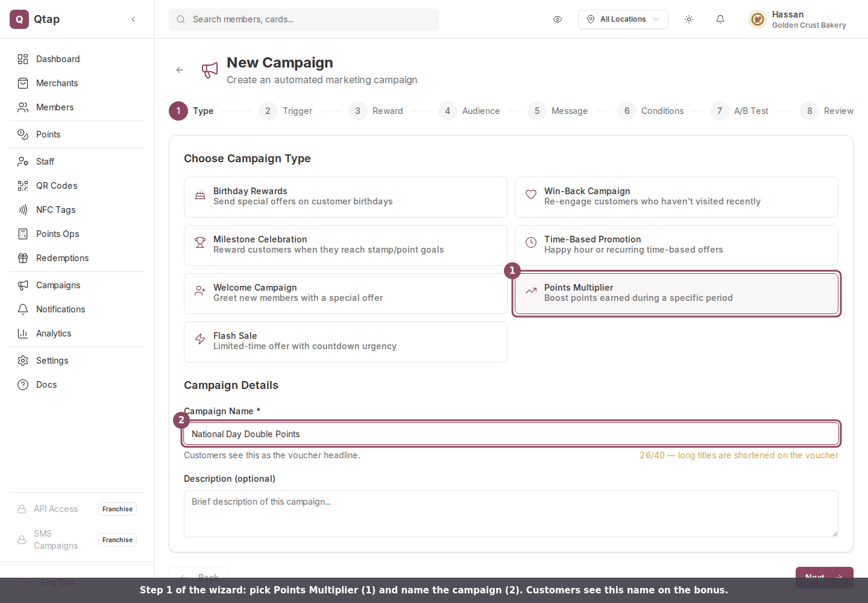Choose the Time-Based Promotion type
The width and height of the screenshot is (868, 603).
click(x=676, y=245)
